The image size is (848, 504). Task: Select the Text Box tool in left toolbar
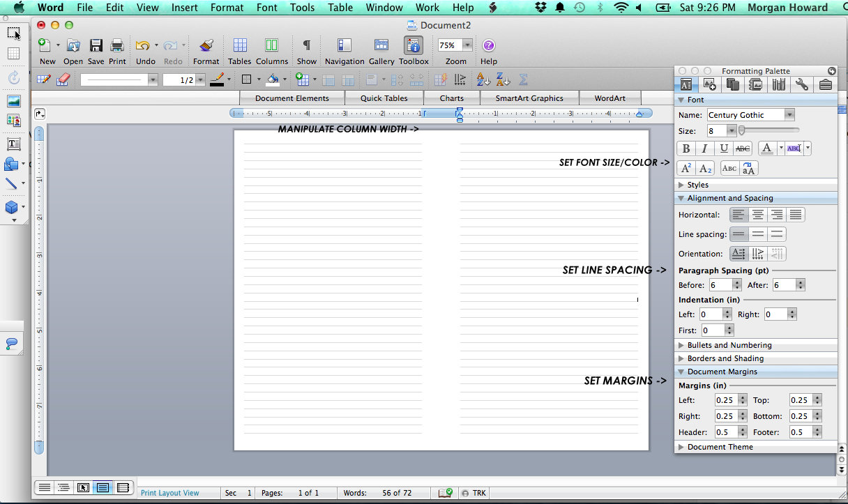(x=13, y=144)
